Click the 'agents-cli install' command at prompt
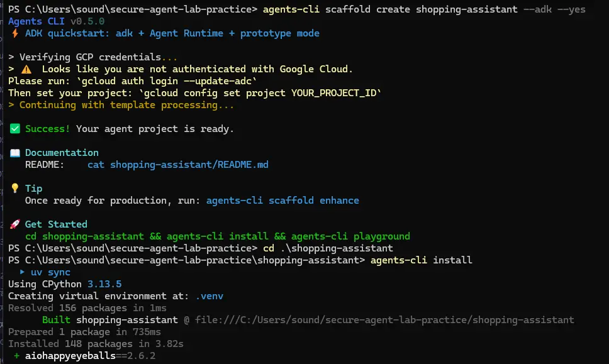 tap(422, 260)
